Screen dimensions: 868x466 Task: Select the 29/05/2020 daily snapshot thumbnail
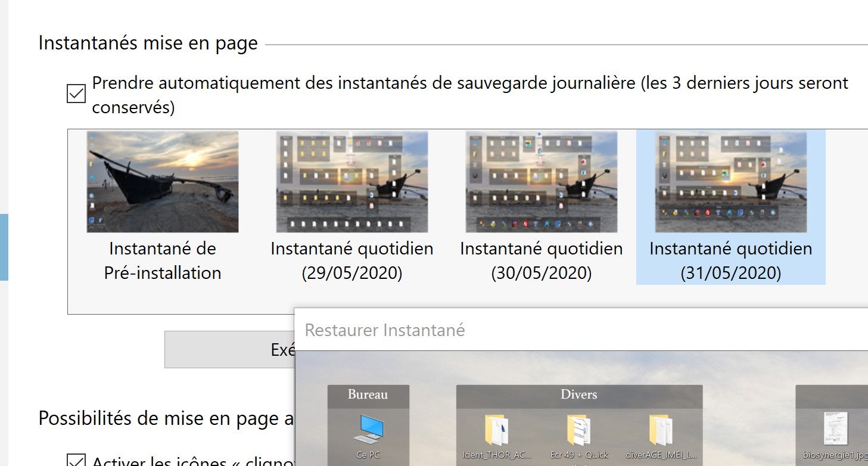(x=352, y=182)
